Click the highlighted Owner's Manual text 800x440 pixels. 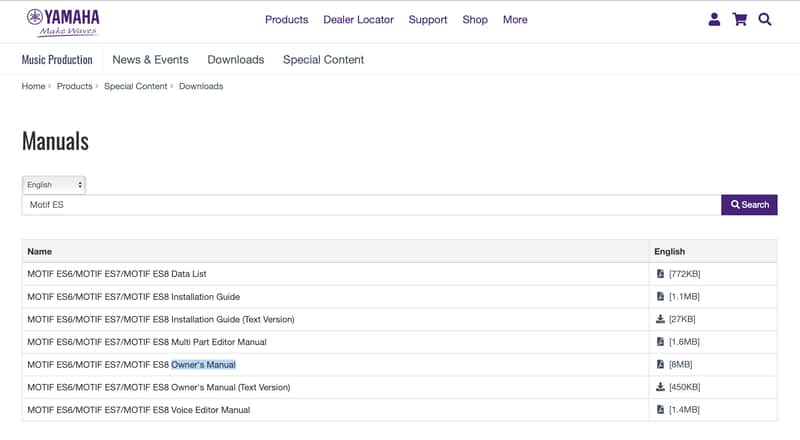pyautogui.click(x=203, y=364)
